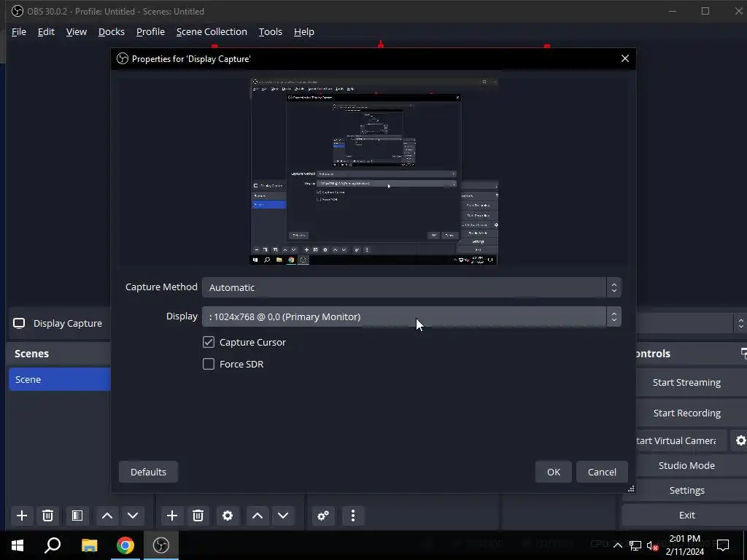Screen dimensions: 747x560
Task: Click Cancel in the properties dialog
Action: pyautogui.click(x=602, y=472)
